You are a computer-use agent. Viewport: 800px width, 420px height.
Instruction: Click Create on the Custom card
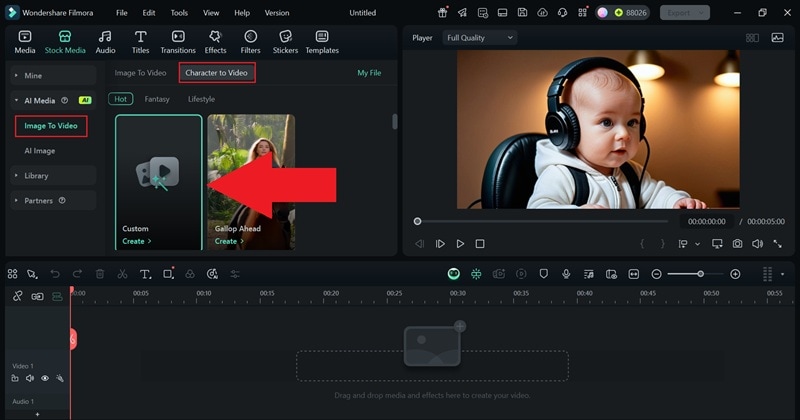[136, 241]
